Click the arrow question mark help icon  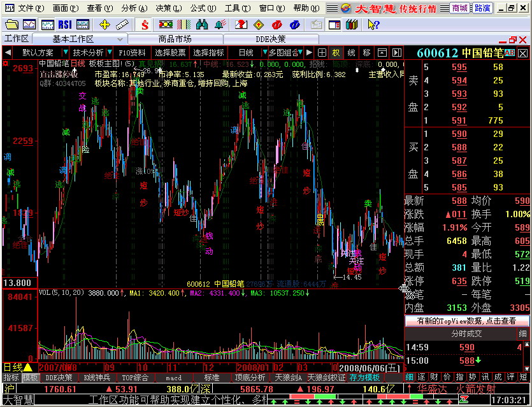point(373,24)
